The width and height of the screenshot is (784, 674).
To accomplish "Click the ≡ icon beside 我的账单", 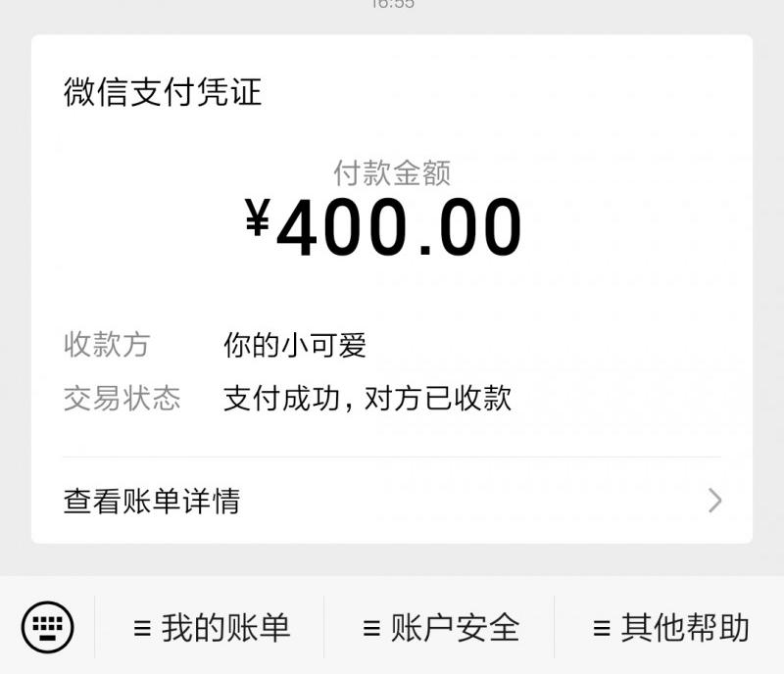I will point(144,626).
